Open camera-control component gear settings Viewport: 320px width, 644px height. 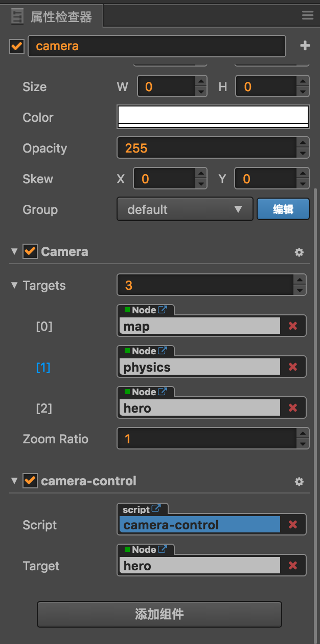(x=299, y=481)
